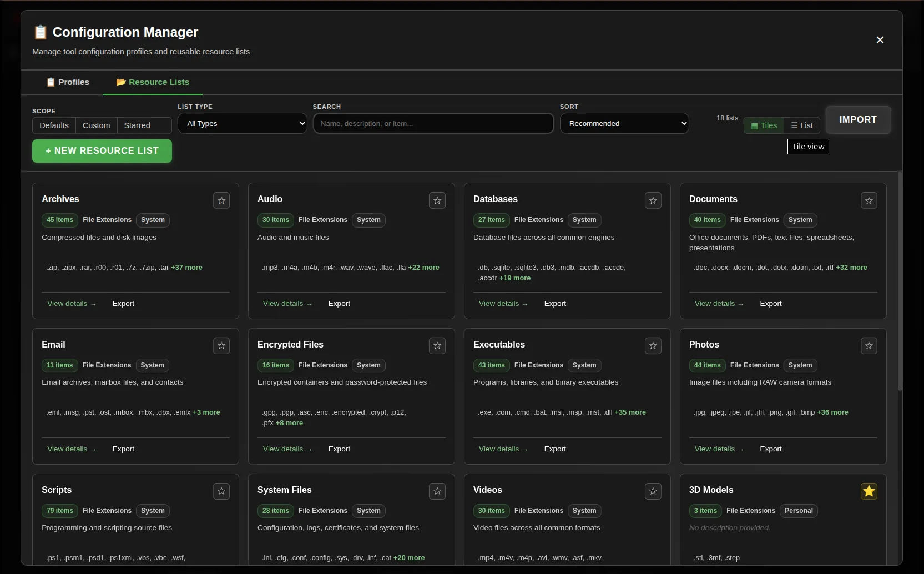Switch to Tiles view
The image size is (924, 574).
pyautogui.click(x=764, y=125)
